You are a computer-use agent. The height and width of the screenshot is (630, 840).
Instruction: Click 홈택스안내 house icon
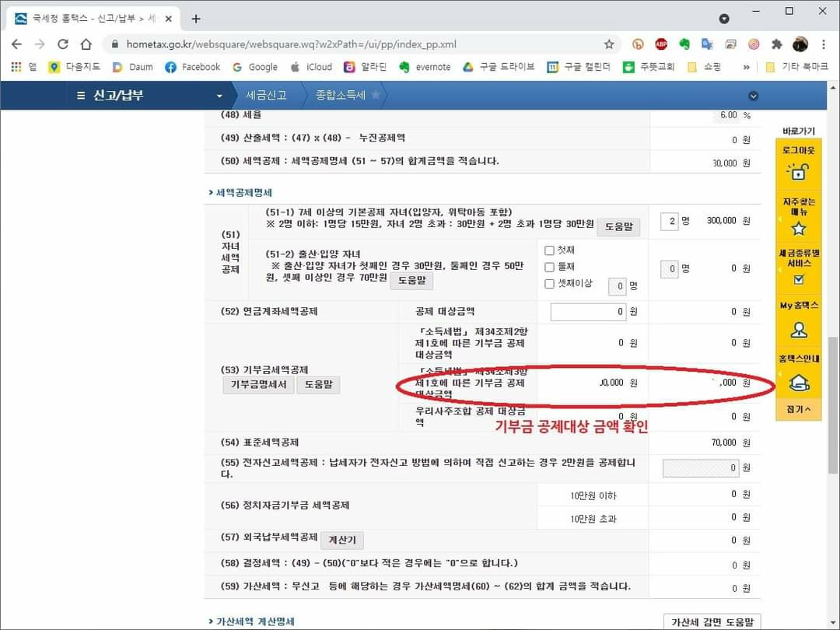pos(798,382)
